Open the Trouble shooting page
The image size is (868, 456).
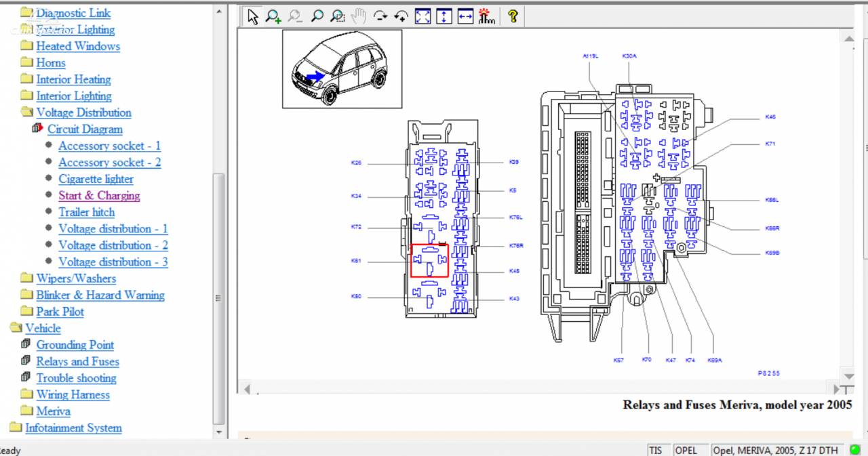tap(76, 378)
